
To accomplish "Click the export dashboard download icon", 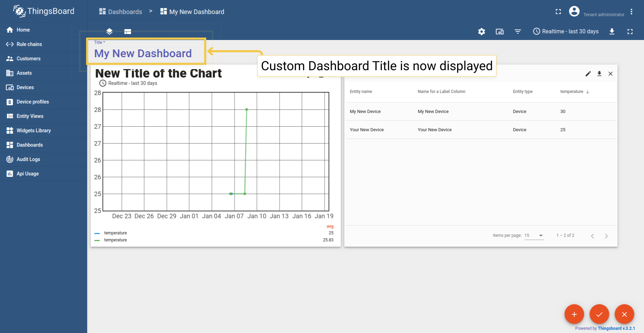I will click(x=612, y=32).
